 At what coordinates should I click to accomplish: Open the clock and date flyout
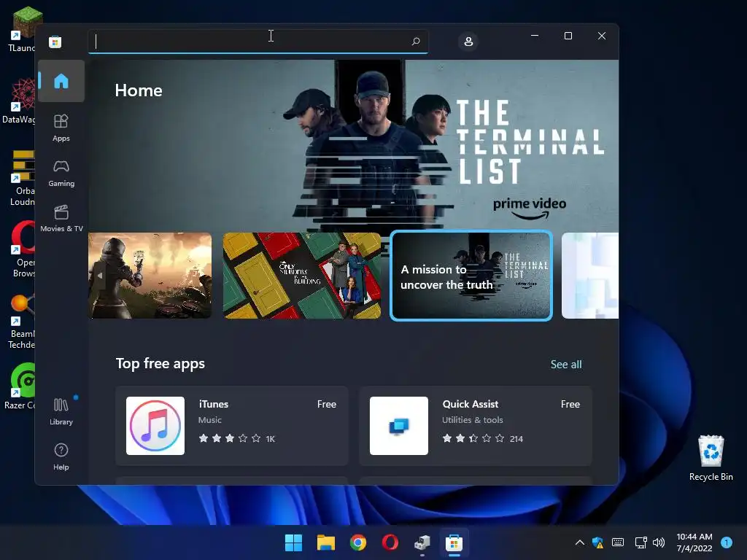694,542
